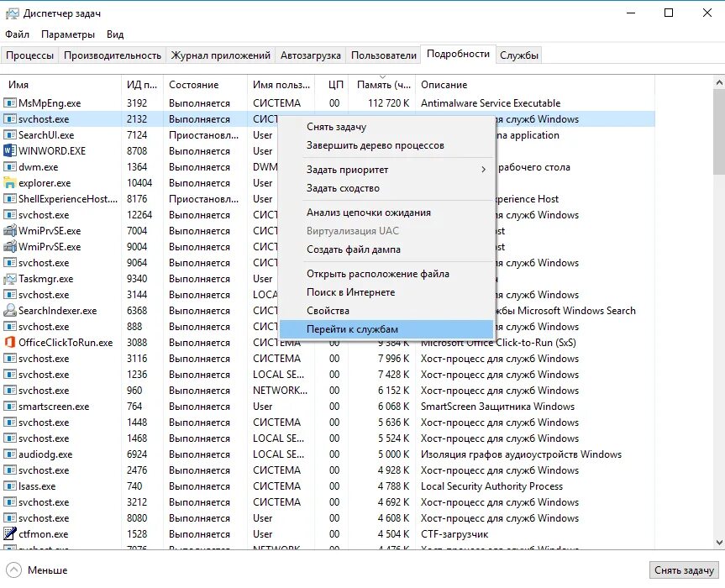The height and width of the screenshot is (588, 725).
Task: Click the ctfmon.exe pen icon
Action: [10, 533]
